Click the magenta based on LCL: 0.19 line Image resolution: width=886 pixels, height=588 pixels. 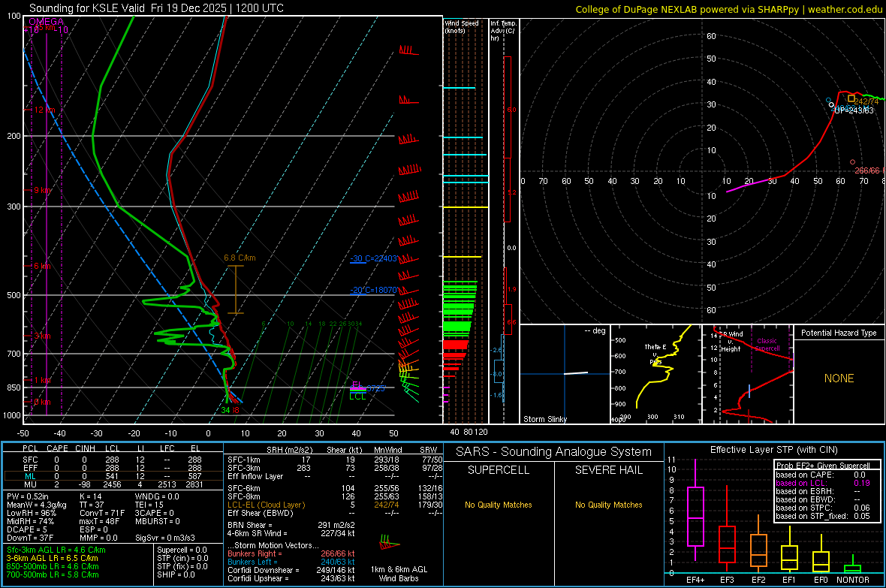tap(823, 483)
